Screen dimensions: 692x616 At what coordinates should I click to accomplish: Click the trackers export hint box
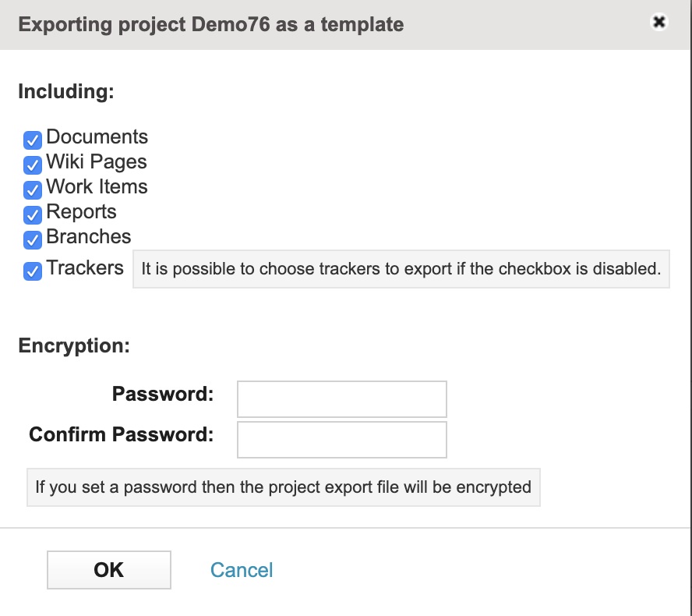click(x=401, y=269)
